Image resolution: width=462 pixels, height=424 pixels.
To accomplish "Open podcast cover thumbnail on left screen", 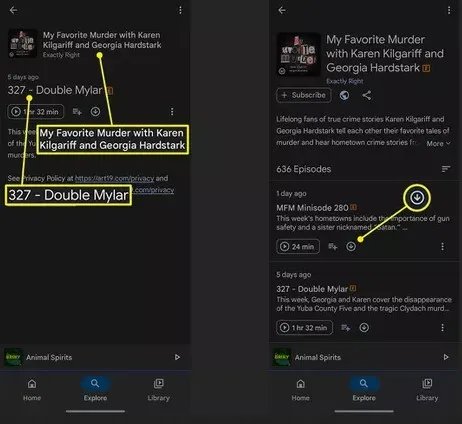I will pos(22,43).
